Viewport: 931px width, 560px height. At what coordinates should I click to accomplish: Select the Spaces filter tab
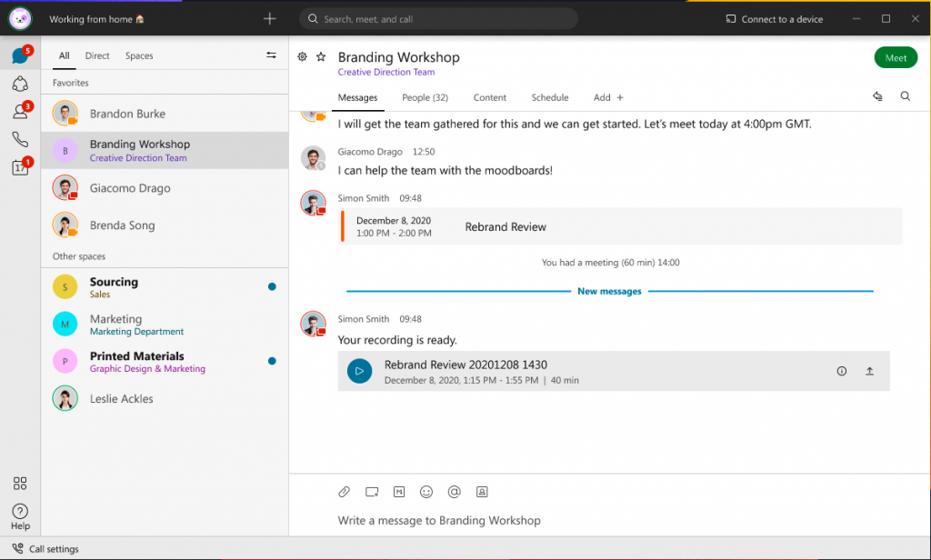138,55
